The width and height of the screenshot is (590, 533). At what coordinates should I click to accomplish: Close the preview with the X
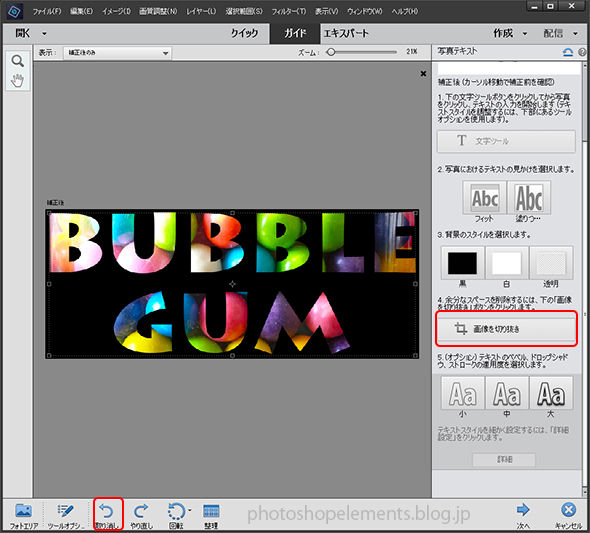423,74
